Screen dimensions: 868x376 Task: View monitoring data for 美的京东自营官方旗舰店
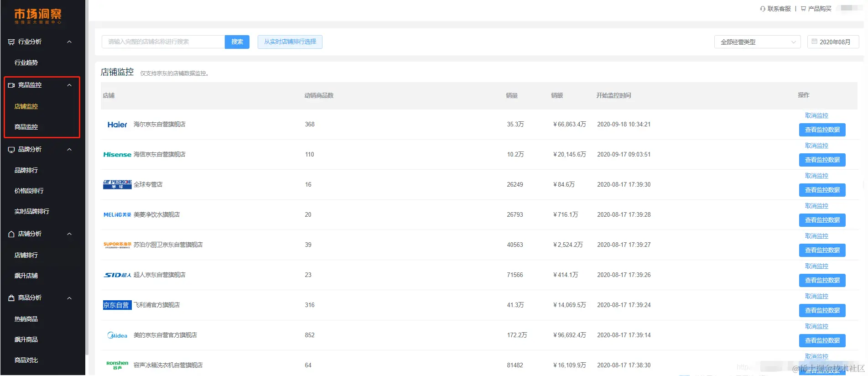pos(822,341)
